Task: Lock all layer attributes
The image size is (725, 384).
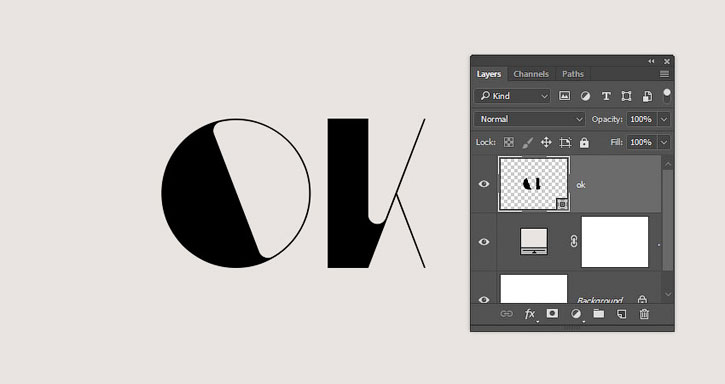Action: click(x=584, y=142)
